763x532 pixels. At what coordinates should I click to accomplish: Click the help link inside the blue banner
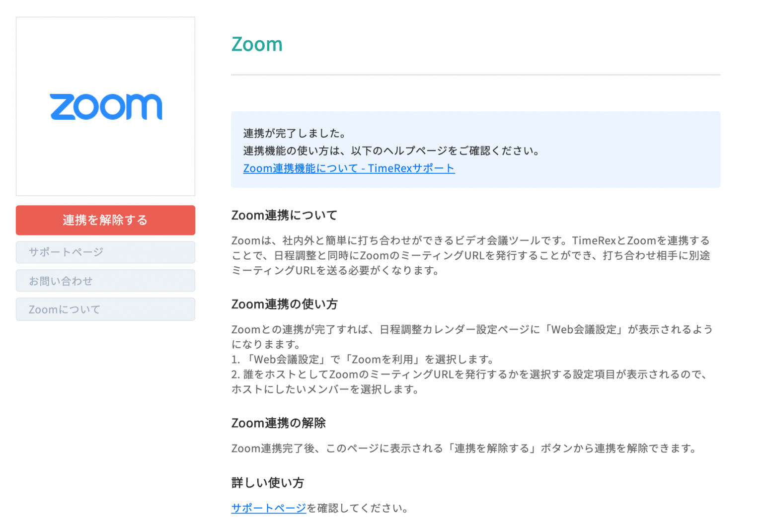point(348,168)
